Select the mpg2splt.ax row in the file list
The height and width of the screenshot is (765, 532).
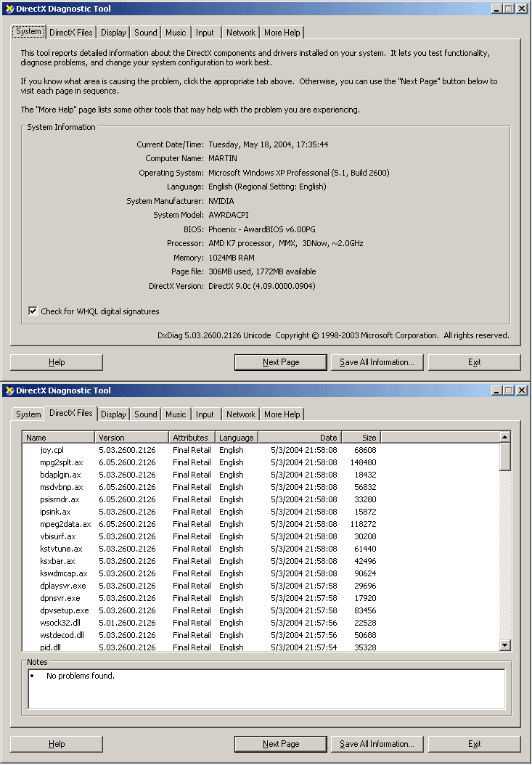pos(62,462)
